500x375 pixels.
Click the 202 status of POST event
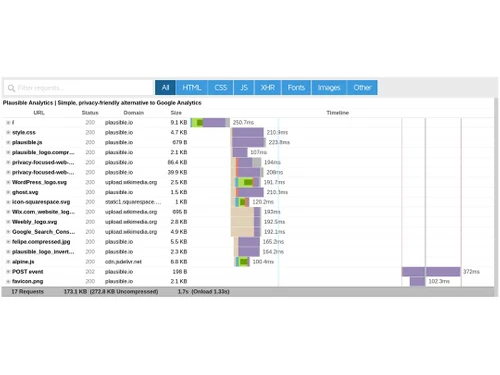coord(90,272)
